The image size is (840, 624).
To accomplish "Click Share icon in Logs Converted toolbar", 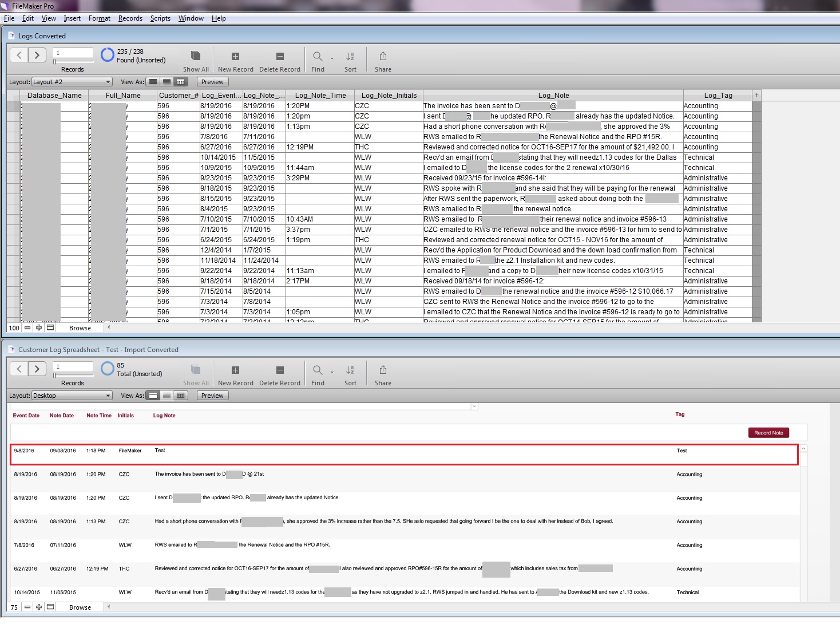I will point(383,56).
